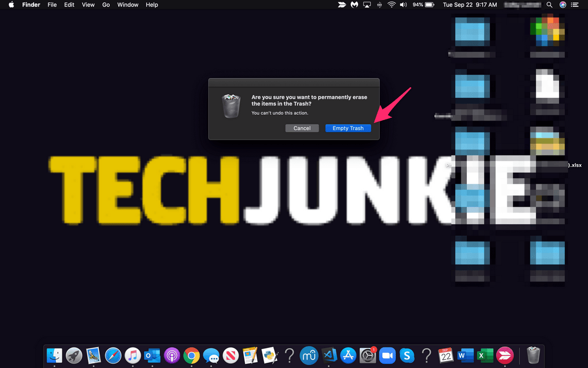Open Spotlight search in the menu bar

tap(549, 5)
